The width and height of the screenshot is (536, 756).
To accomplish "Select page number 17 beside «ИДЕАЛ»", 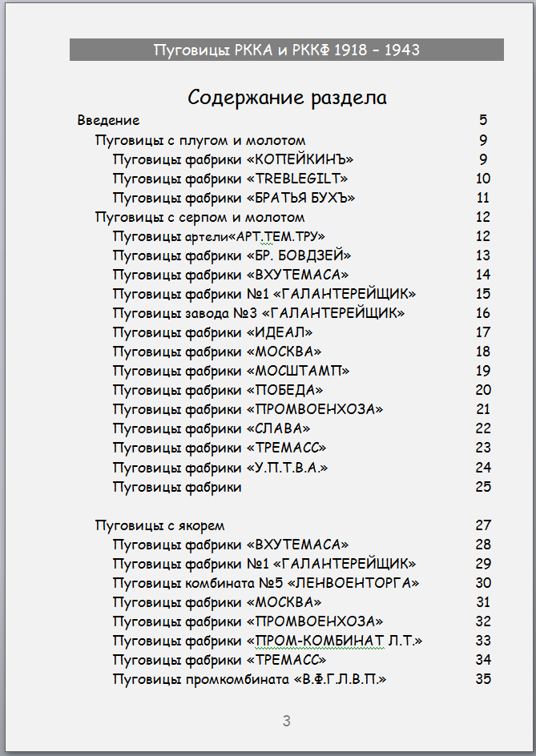I will 483,332.
